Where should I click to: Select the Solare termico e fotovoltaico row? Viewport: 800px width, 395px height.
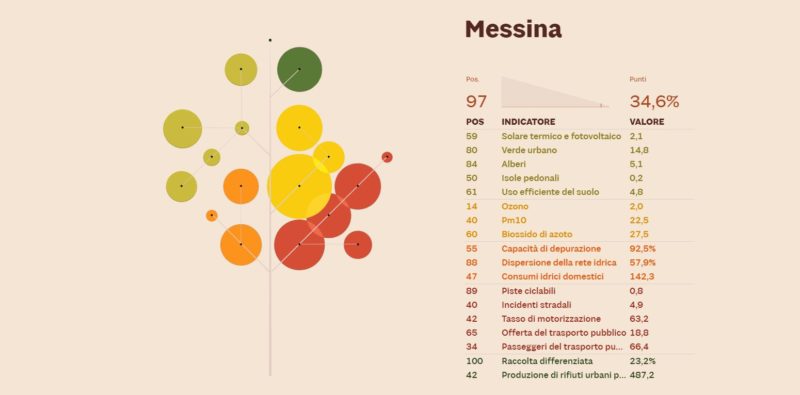[x=580, y=136]
